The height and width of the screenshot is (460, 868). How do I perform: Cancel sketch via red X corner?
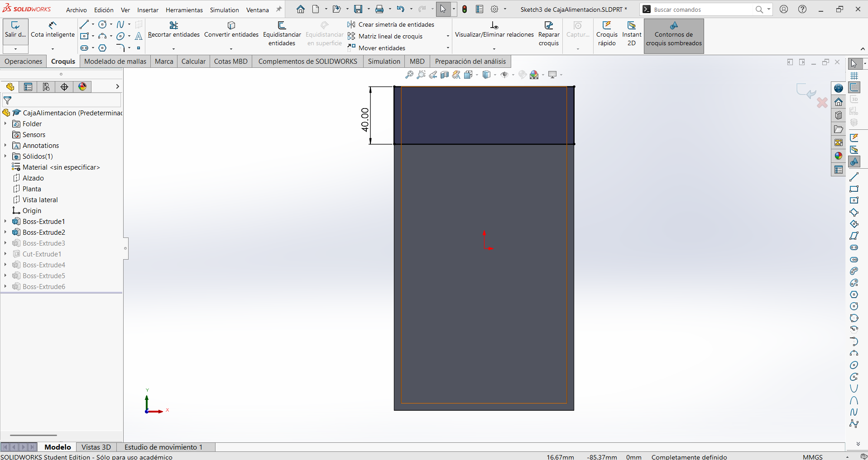point(822,103)
